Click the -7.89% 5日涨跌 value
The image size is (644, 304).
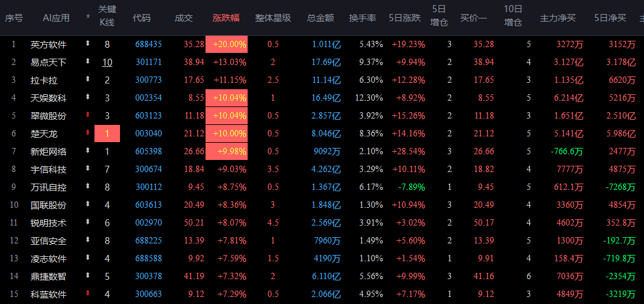coord(412,187)
